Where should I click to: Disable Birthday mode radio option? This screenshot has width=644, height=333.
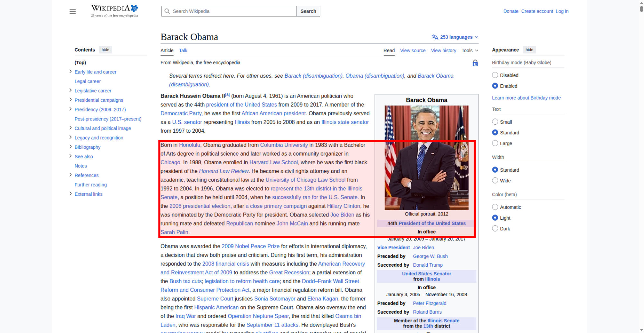point(495,75)
